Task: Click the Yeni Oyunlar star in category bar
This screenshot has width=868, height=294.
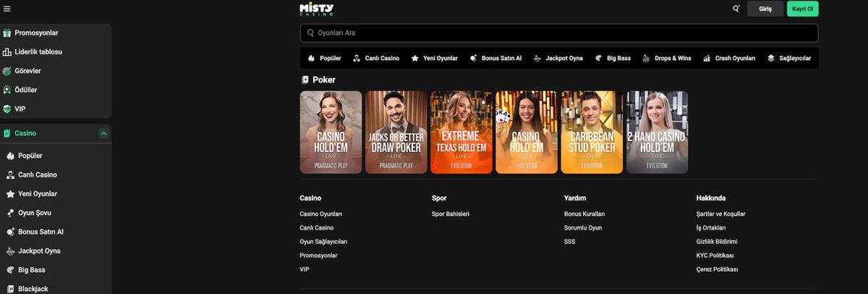Action: [x=415, y=58]
